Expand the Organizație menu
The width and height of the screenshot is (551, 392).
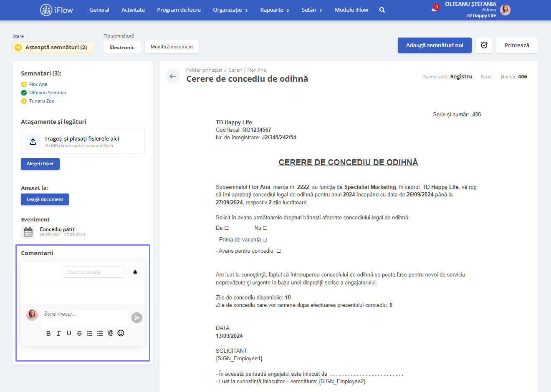coord(230,10)
